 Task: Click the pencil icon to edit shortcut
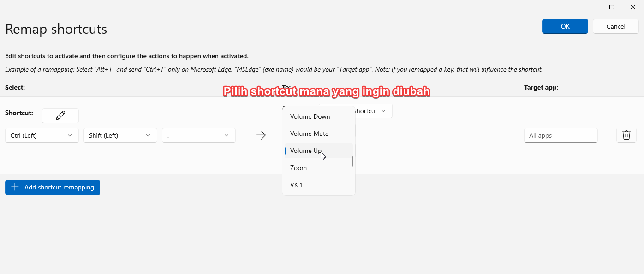tap(60, 116)
